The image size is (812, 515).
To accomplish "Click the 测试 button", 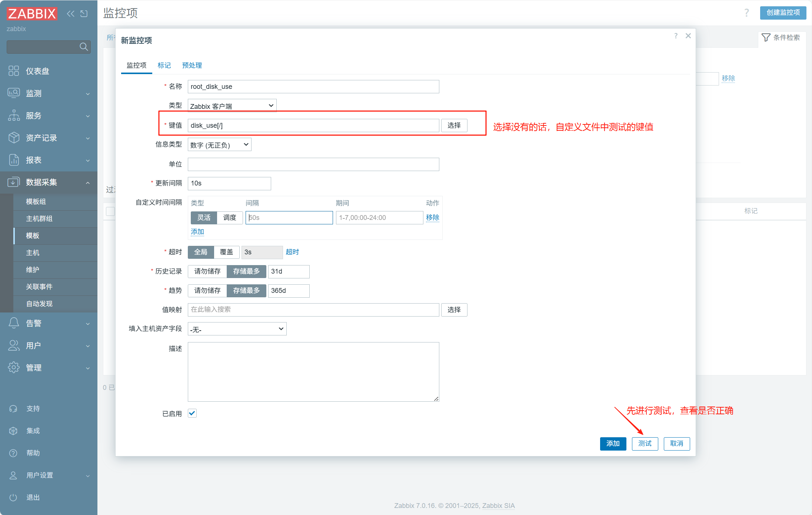I will (x=645, y=444).
